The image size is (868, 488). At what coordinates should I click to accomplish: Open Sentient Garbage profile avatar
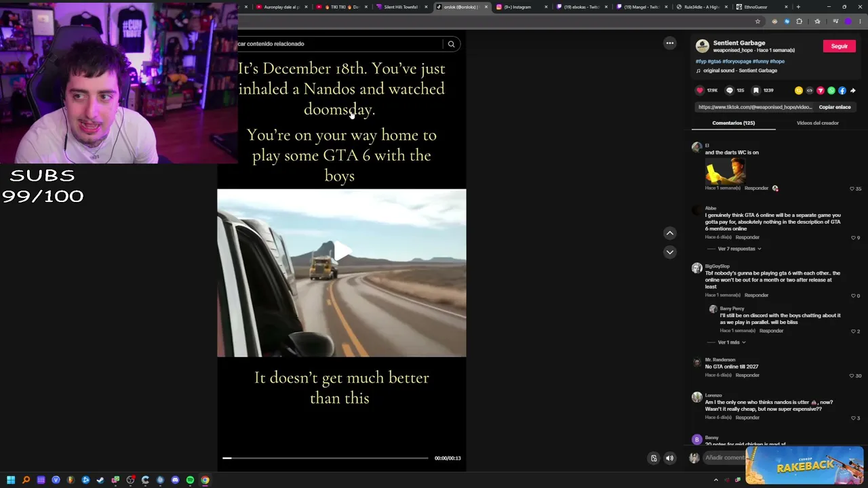[x=703, y=46]
